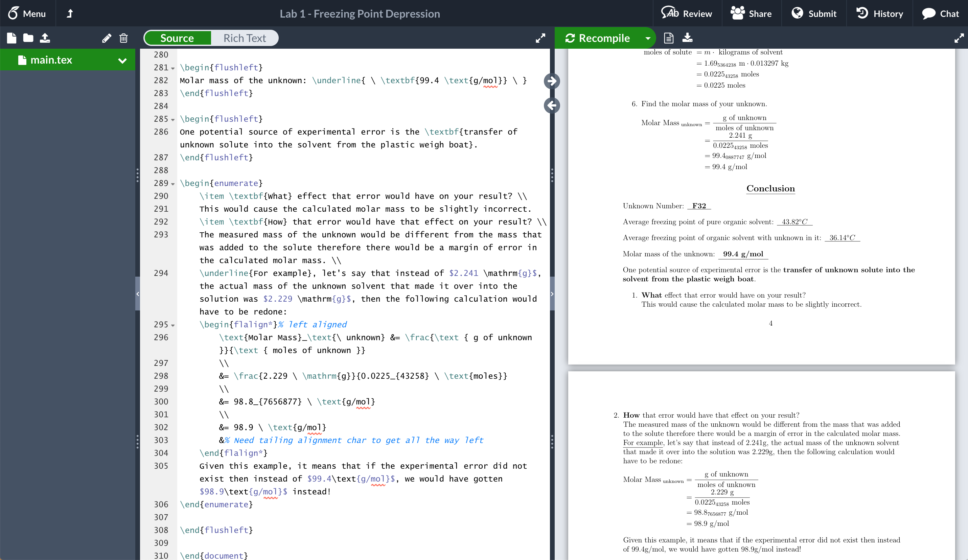The image size is (968, 560).
Task: Expand the main.tex file tree
Action: [123, 60]
